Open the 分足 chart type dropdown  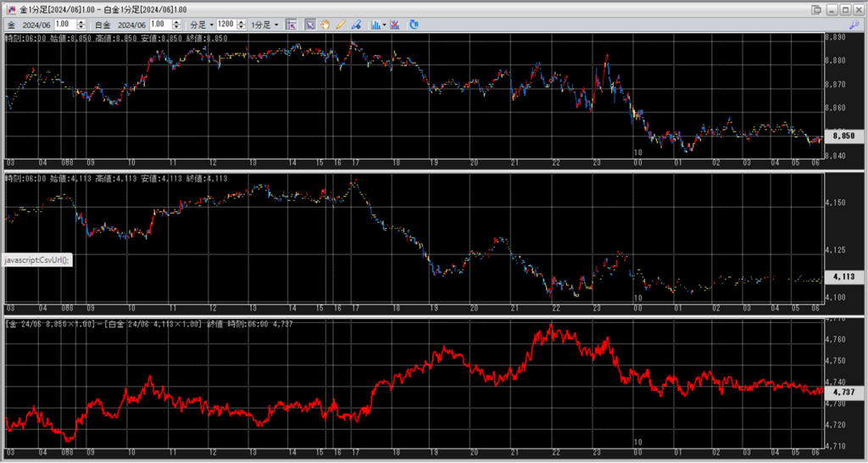coord(201,25)
